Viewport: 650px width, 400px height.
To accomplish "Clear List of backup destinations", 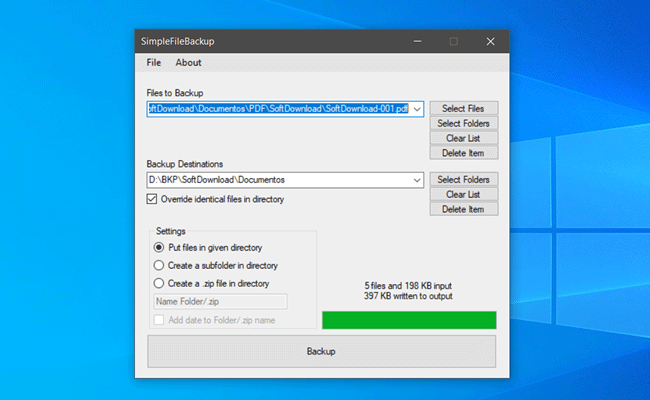I will coord(463,194).
